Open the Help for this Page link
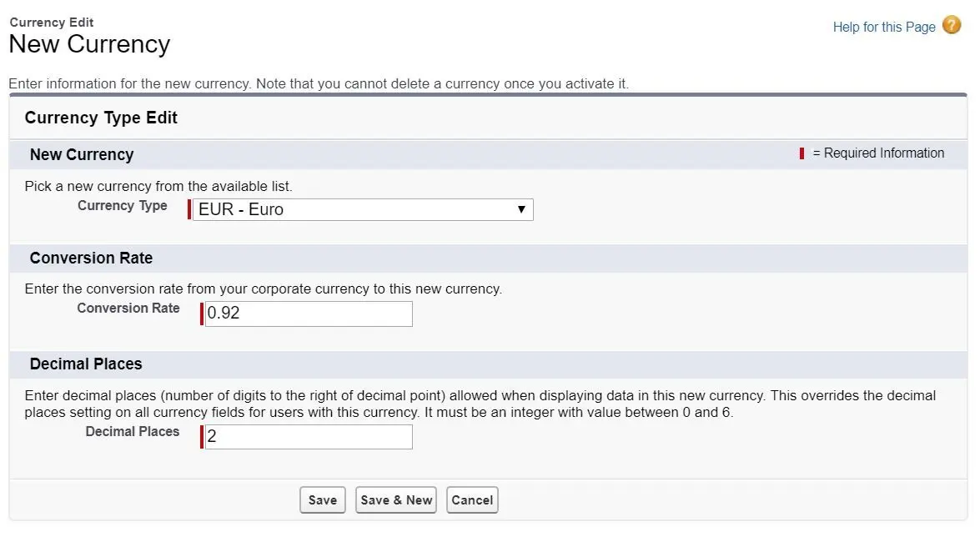 tap(884, 27)
